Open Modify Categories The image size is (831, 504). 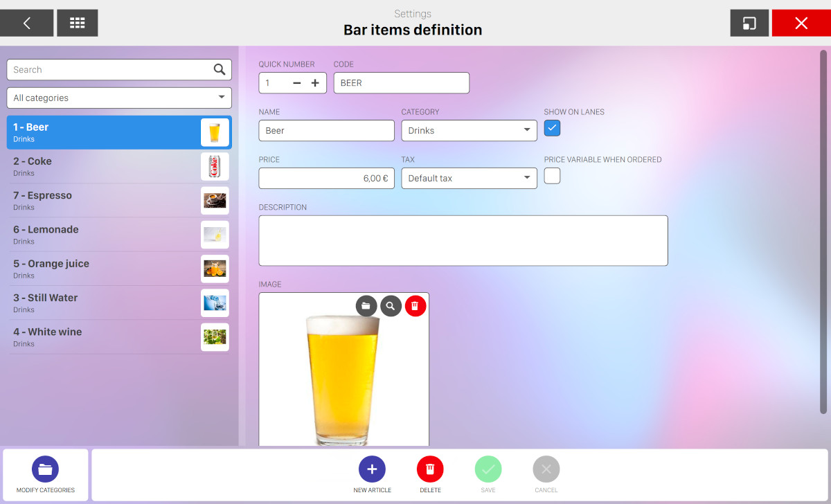pyautogui.click(x=45, y=469)
